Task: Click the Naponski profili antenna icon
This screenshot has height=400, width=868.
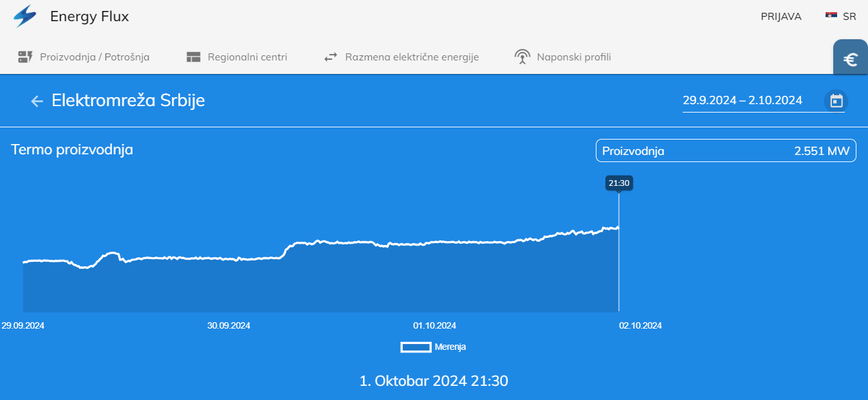Action: click(x=522, y=57)
